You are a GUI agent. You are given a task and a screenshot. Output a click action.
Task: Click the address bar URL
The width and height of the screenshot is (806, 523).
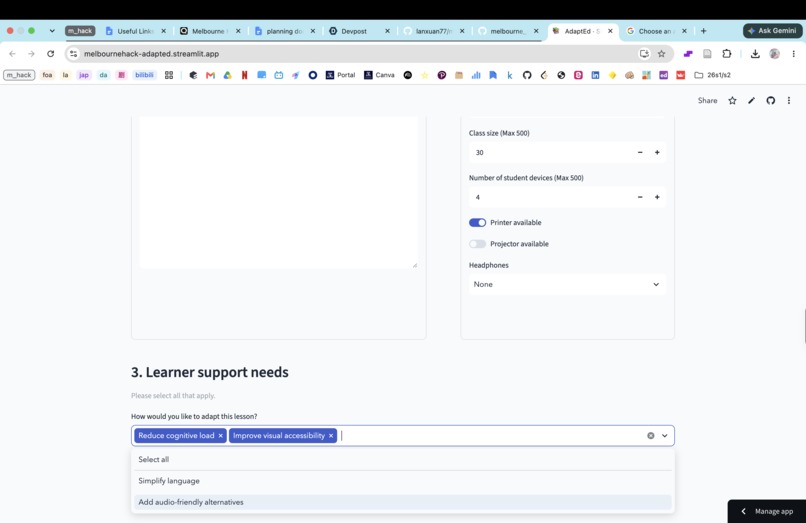(x=152, y=53)
